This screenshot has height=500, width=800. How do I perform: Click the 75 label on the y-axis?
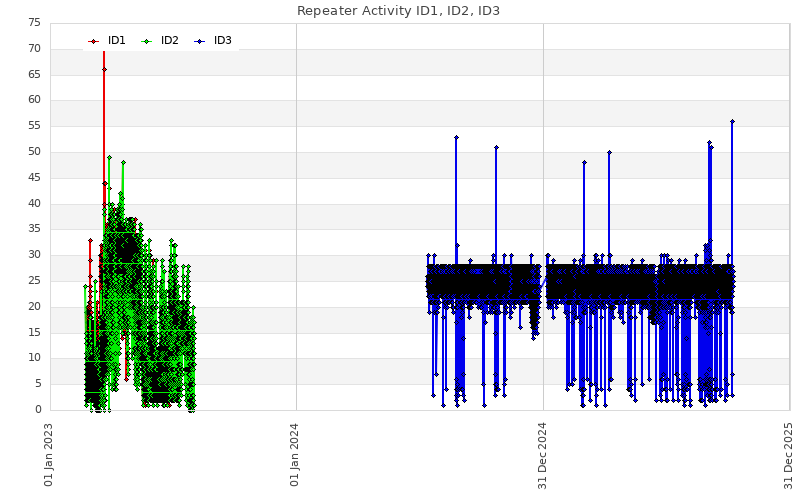[x=32, y=23]
